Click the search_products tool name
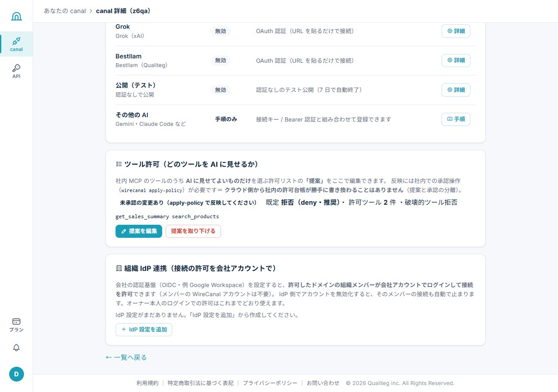 click(195, 216)
